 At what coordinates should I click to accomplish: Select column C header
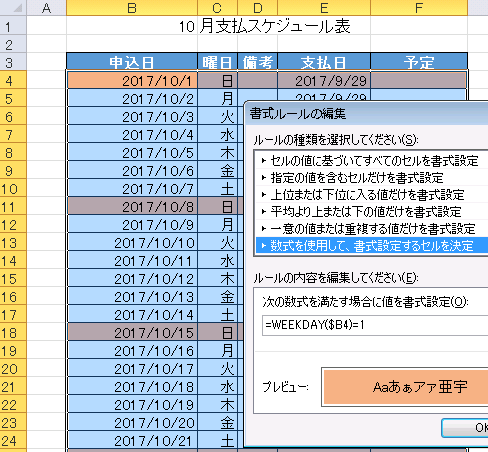click(x=217, y=8)
